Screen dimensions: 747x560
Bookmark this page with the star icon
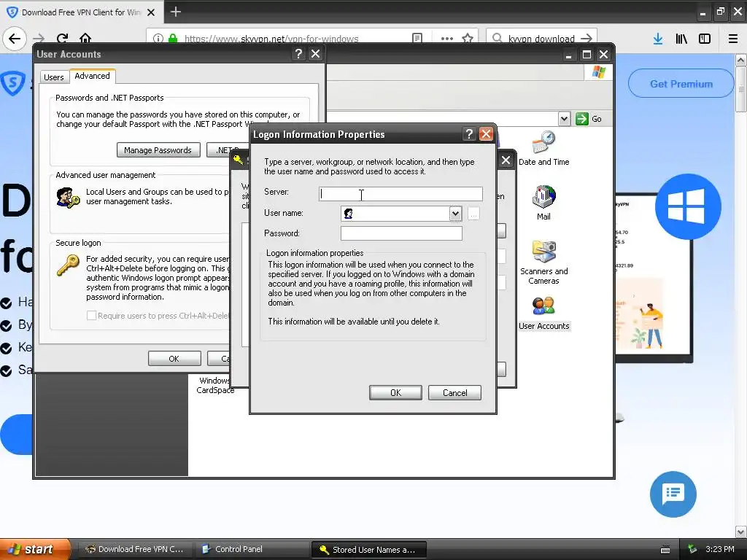click(468, 39)
